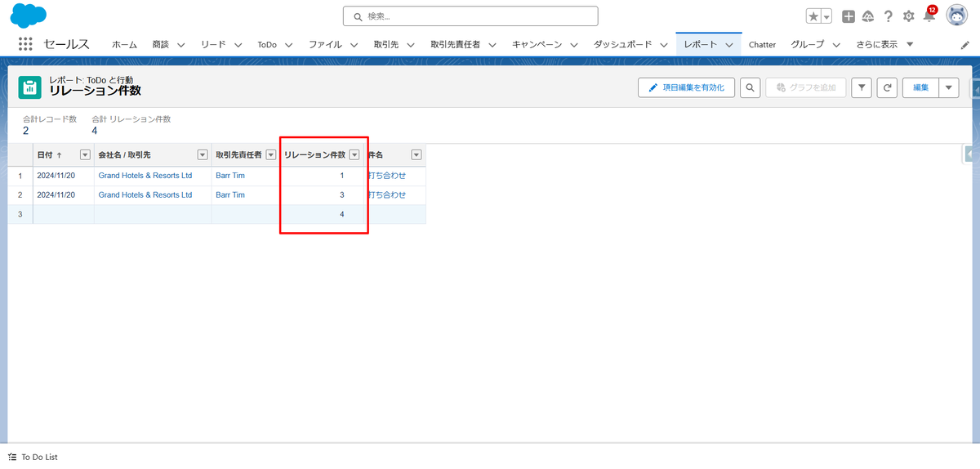Open the リード tab
980x469 pixels.
pos(214,44)
